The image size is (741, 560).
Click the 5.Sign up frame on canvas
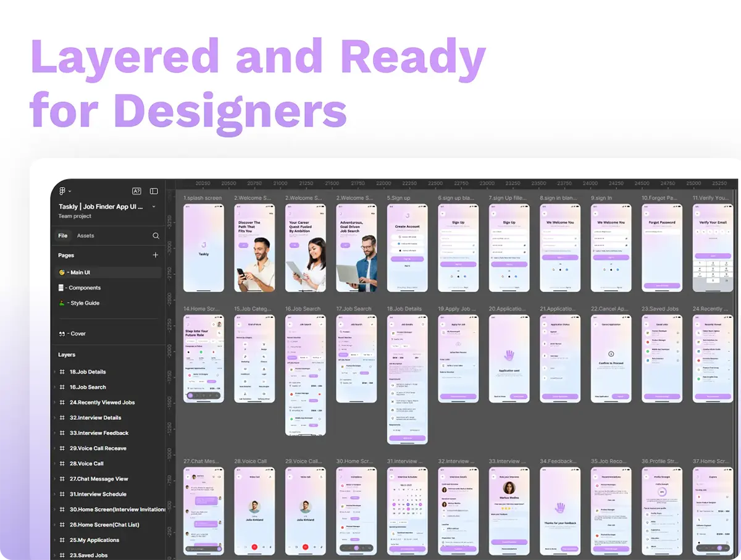(408, 248)
